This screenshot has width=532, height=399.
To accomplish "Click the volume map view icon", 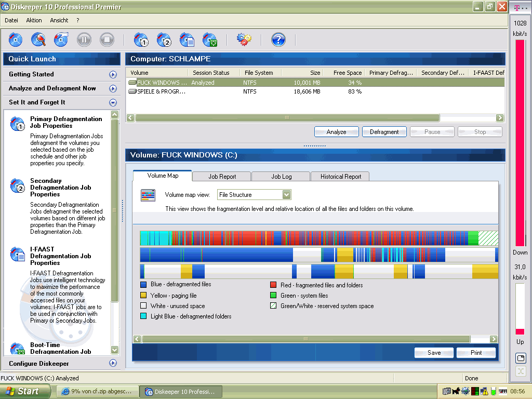I will [x=148, y=195].
